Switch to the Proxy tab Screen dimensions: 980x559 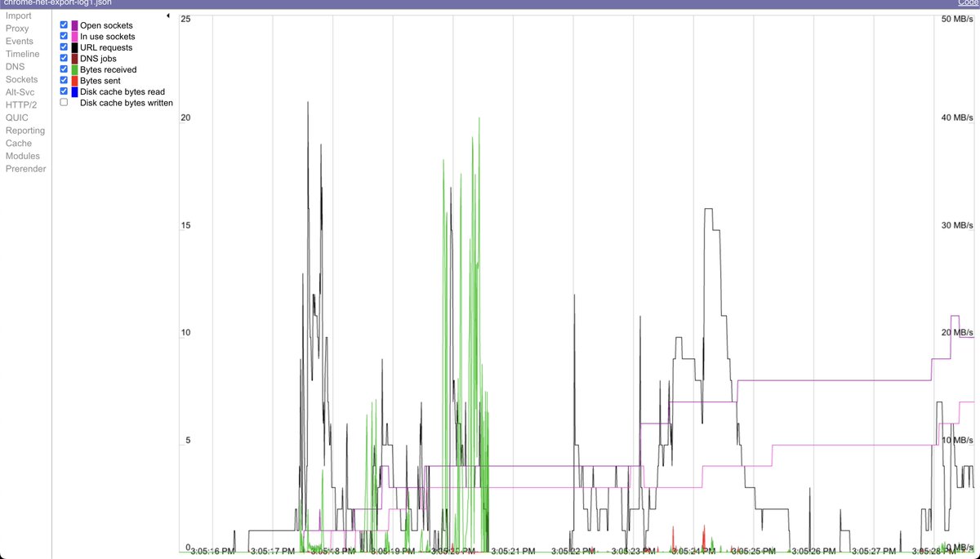tap(17, 29)
